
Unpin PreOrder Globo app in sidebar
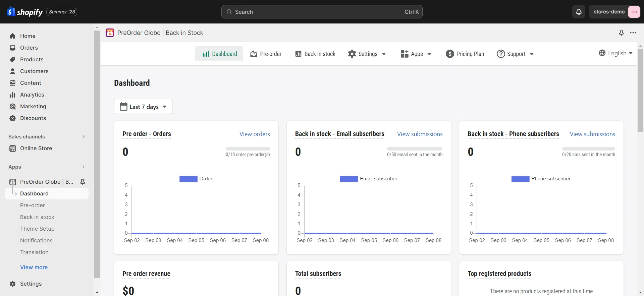(83, 182)
